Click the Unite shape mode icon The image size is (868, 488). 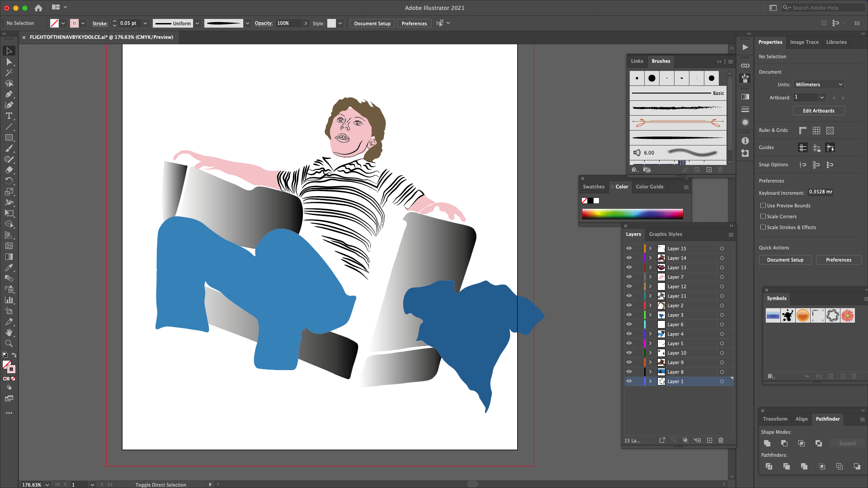click(x=767, y=443)
